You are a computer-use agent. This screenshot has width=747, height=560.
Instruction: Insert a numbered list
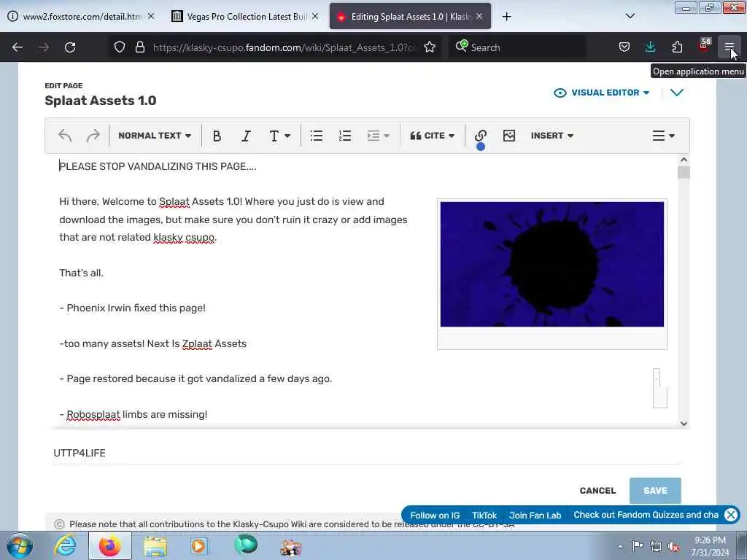tap(345, 136)
